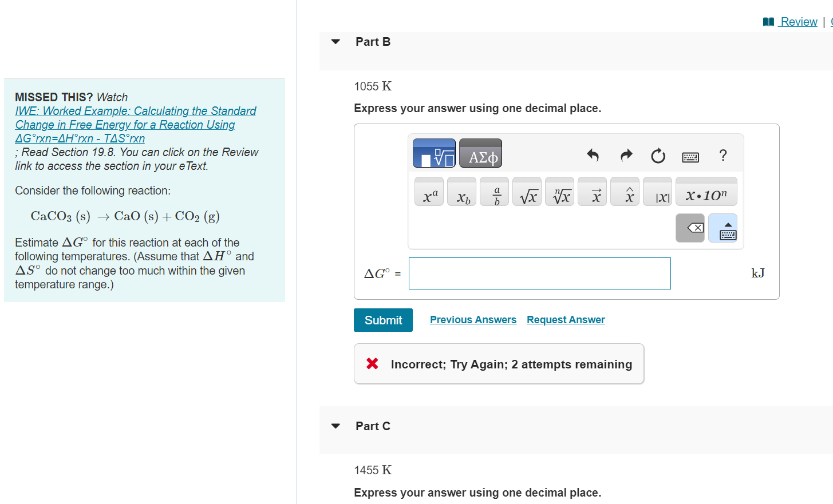Image resolution: width=833 pixels, height=504 pixels.
Task: Collapse the Part C section
Action: [336, 426]
